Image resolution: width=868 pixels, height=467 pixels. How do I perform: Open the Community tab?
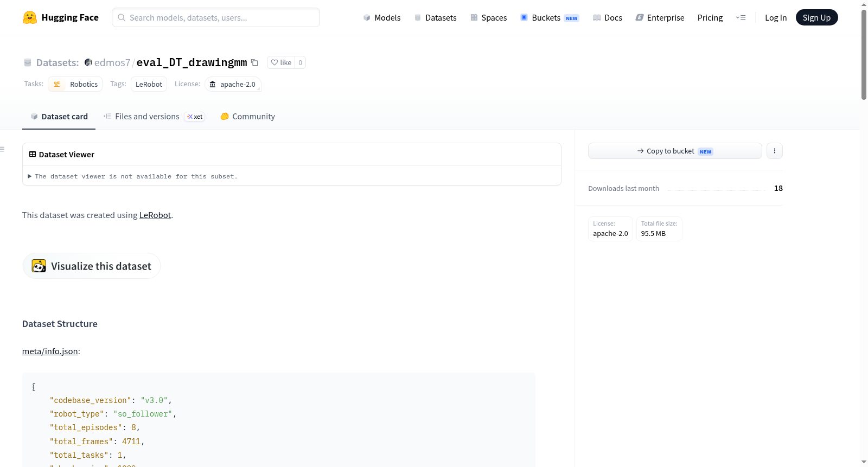[247, 116]
